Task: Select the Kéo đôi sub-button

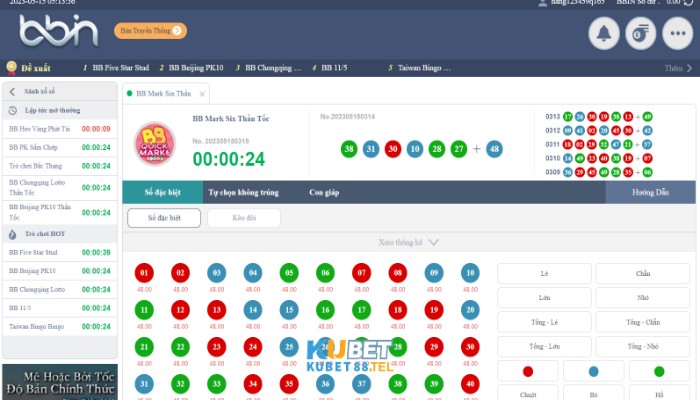Action: pyautogui.click(x=244, y=218)
